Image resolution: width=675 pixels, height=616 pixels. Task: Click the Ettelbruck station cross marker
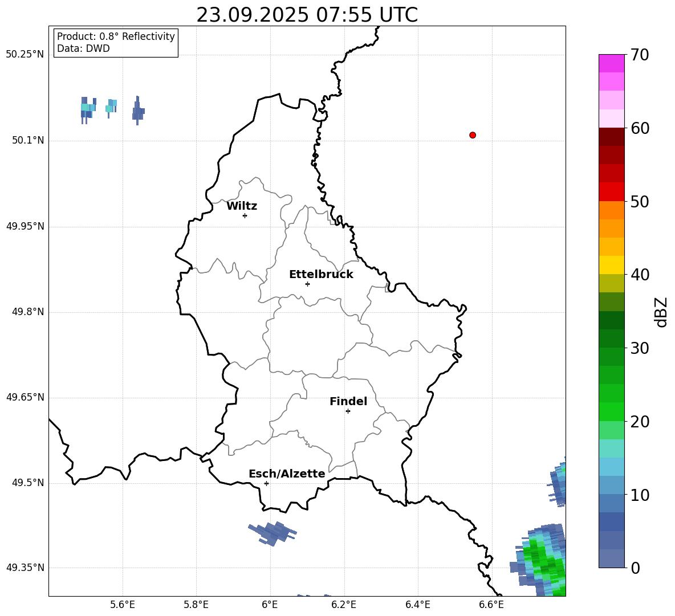pos(307,284)
